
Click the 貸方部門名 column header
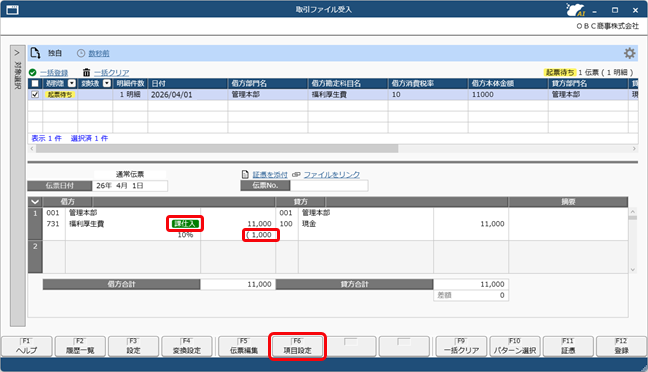pos(588,83)
